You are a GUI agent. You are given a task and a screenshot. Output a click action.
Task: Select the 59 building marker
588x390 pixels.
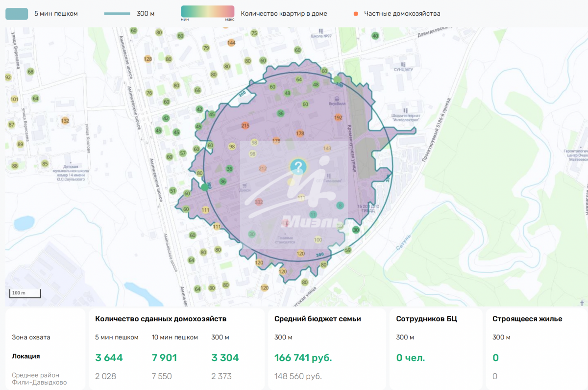click(x=348, y=250)
